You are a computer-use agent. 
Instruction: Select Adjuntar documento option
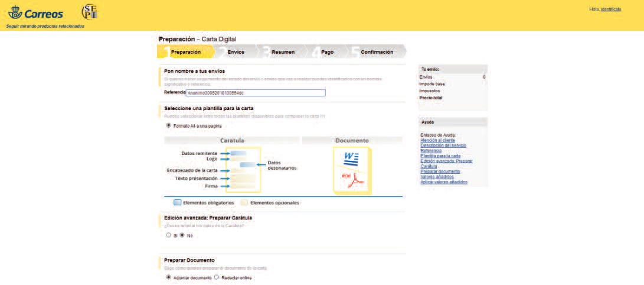(169, 277)
